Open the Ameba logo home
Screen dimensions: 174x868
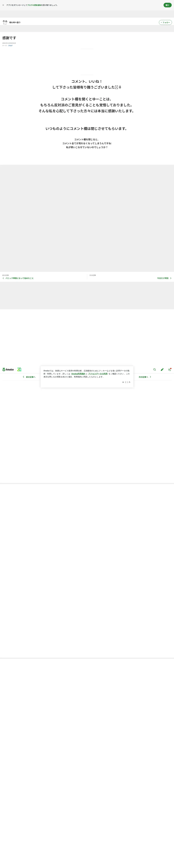(8, 369)
